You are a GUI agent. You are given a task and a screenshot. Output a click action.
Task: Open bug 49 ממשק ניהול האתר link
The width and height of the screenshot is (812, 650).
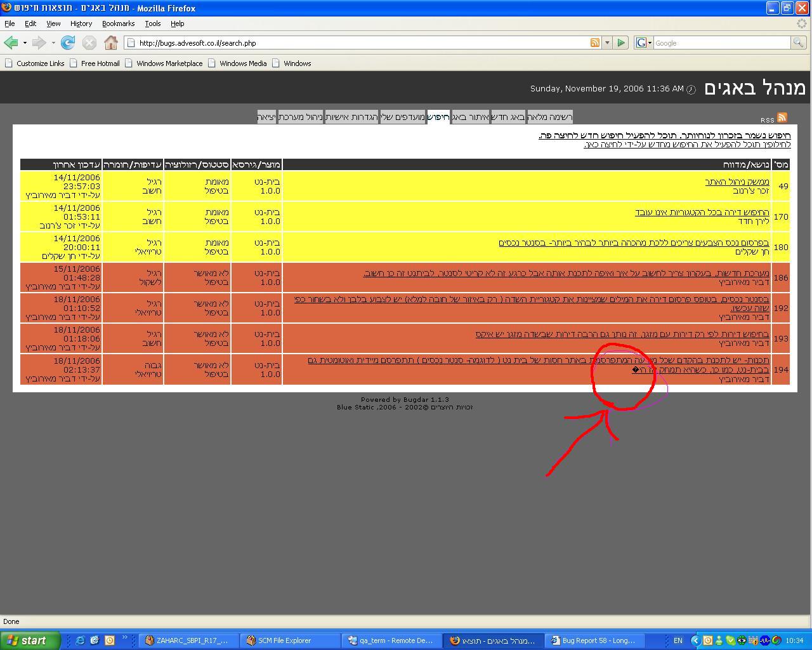tap(737, 182)
